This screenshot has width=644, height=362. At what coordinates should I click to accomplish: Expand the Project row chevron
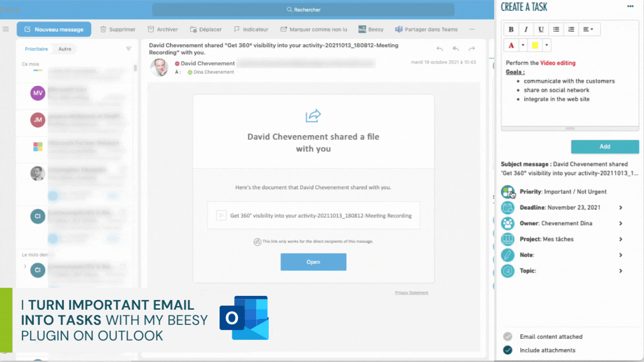click(x=621, y=239)
